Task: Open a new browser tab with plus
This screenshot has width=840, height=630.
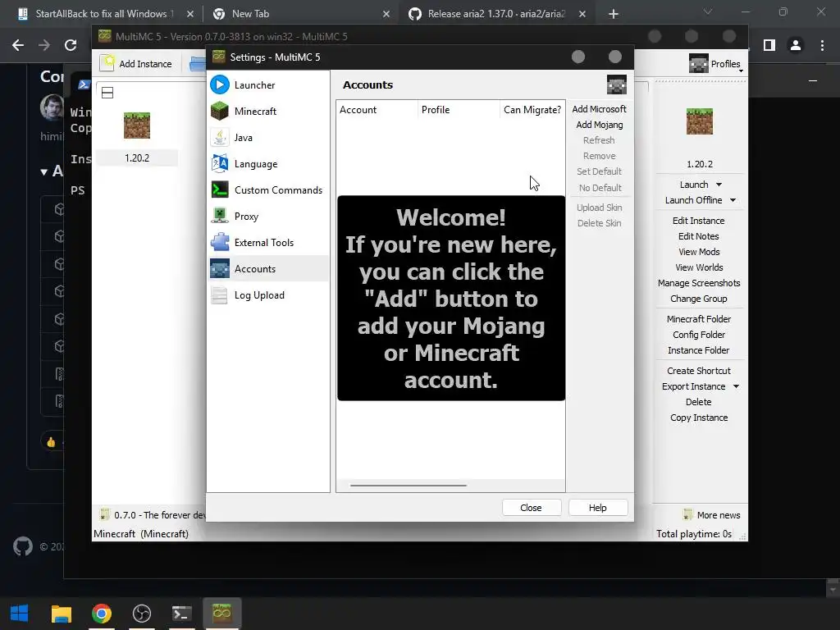Action: click(614, 14)
